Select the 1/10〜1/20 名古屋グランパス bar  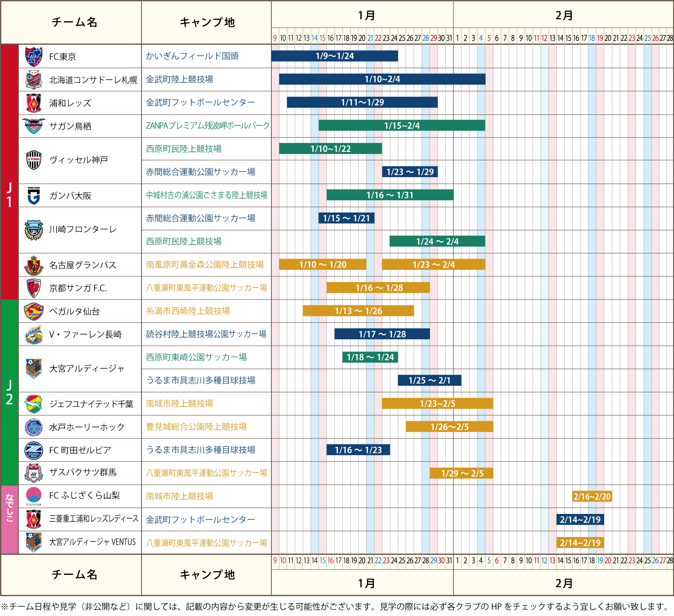323,265
